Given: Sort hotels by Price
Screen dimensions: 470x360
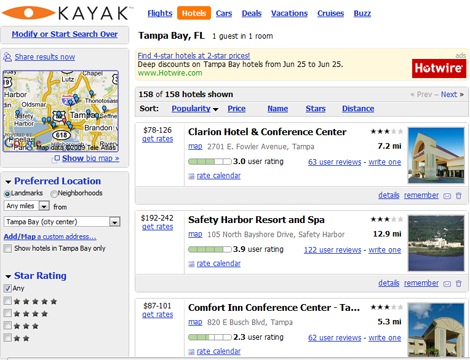Looking at the screenshot, I should (x=236, y=109).
